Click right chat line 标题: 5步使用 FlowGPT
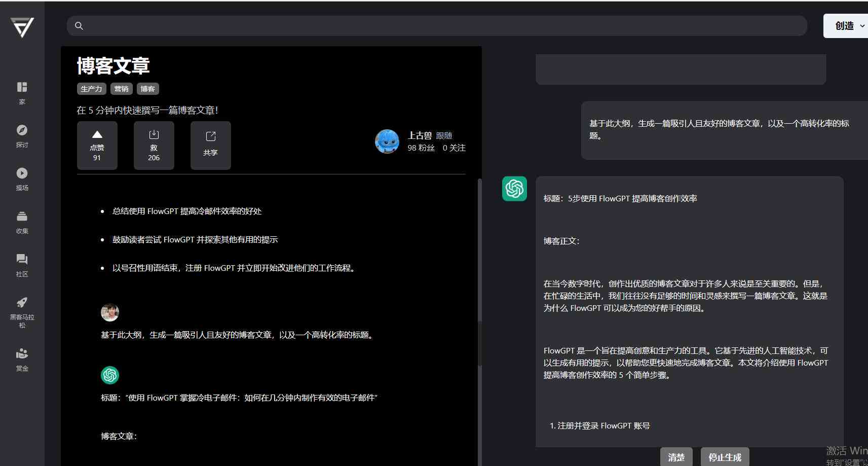The width and height of the screenshot is (868, 466). [x=620, y=198]
